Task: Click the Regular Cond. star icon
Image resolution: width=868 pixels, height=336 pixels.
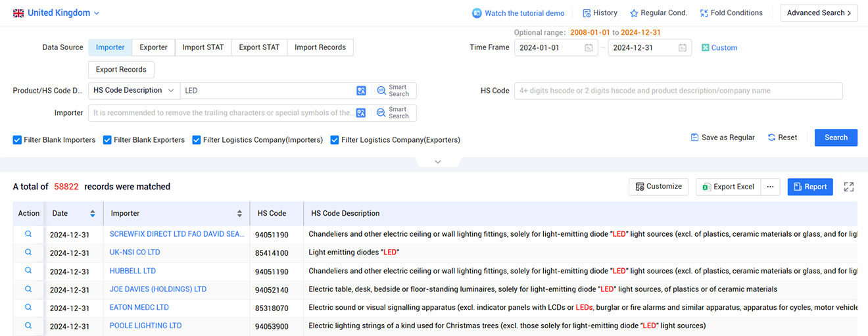Action: click(634, 13)
